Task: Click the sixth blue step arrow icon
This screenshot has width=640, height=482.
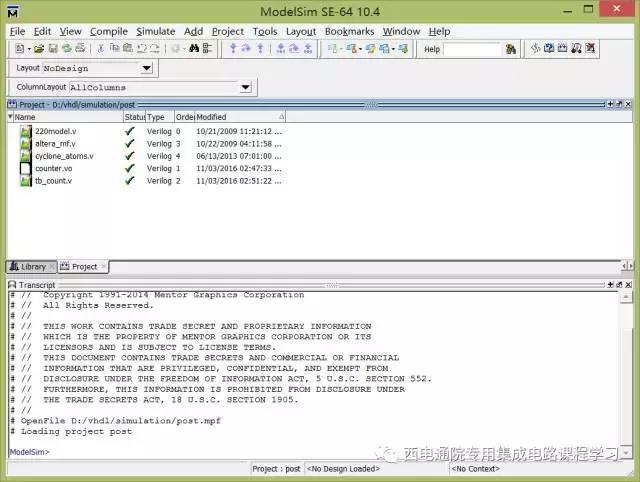Action: 308,49
